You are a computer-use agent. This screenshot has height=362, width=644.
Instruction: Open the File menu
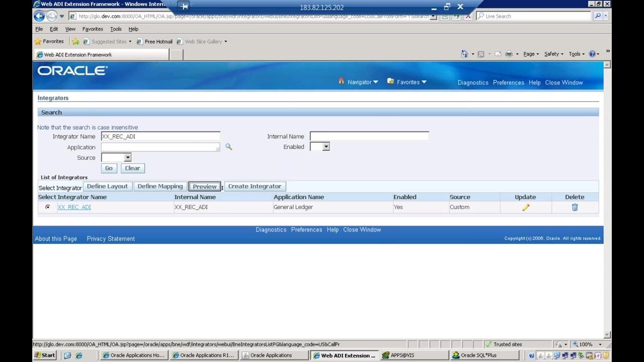(39, 29)
